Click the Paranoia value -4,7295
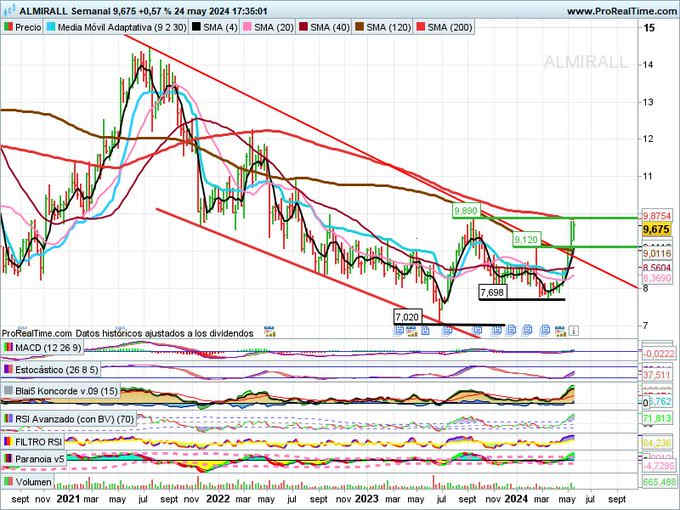Viewport: 680px width, 510px height. pos(658,465)
